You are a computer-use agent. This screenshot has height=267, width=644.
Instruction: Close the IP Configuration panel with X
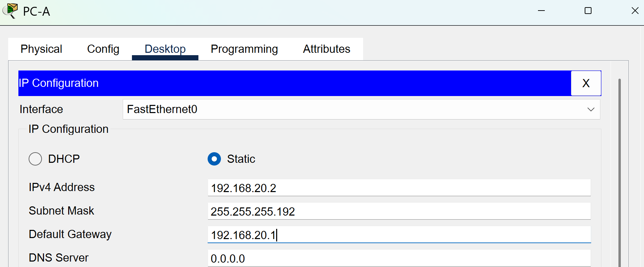(586, 83)
